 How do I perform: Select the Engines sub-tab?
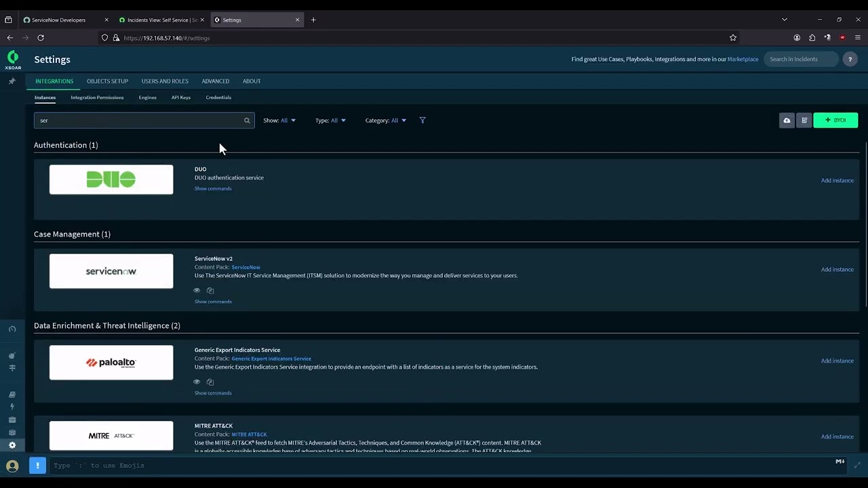click(147, 98)
